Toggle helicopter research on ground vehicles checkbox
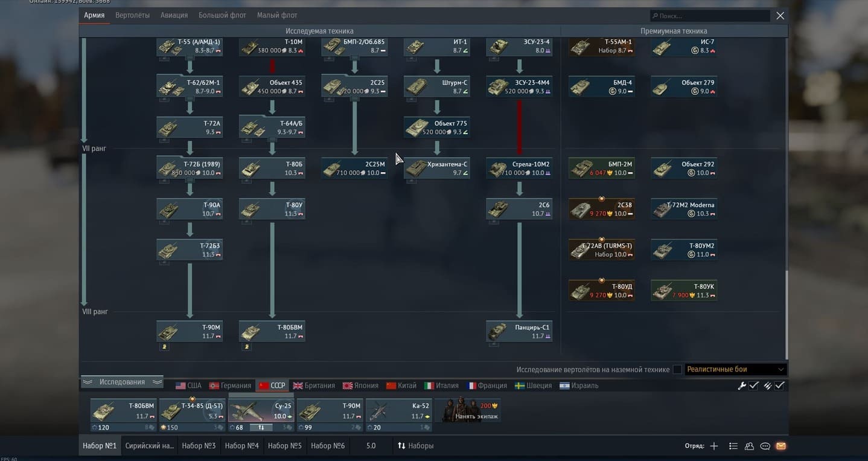Viewport: 868px width, 461px height. click(x=677, y=370)
